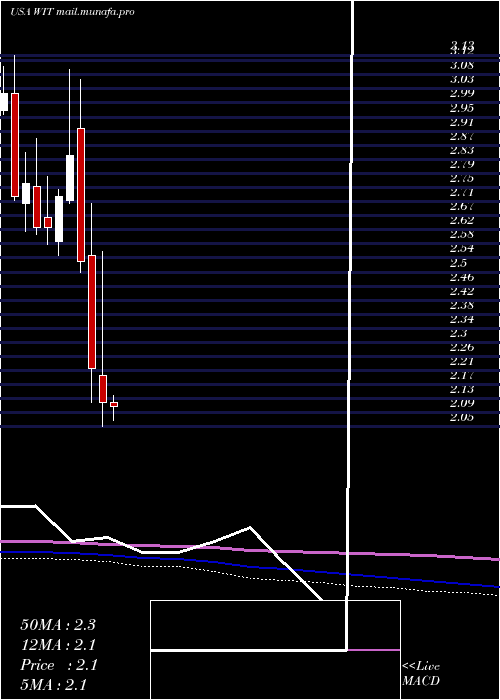
Task: Click the 2.09 price axis label
Action: (462, 404)
